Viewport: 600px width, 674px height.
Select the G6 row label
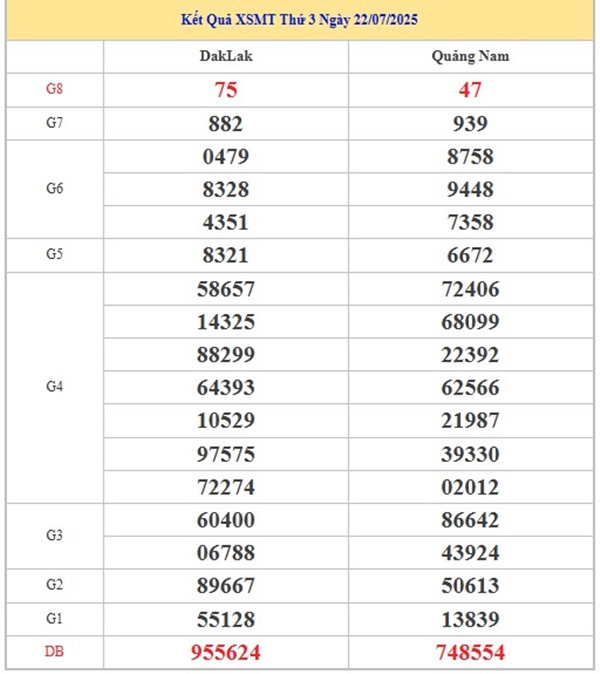[x=54, y=188]
